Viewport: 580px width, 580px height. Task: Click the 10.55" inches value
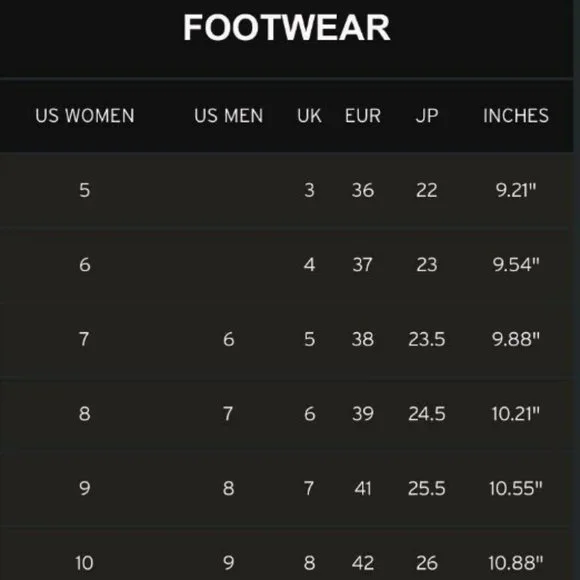[x=516, y=488]
